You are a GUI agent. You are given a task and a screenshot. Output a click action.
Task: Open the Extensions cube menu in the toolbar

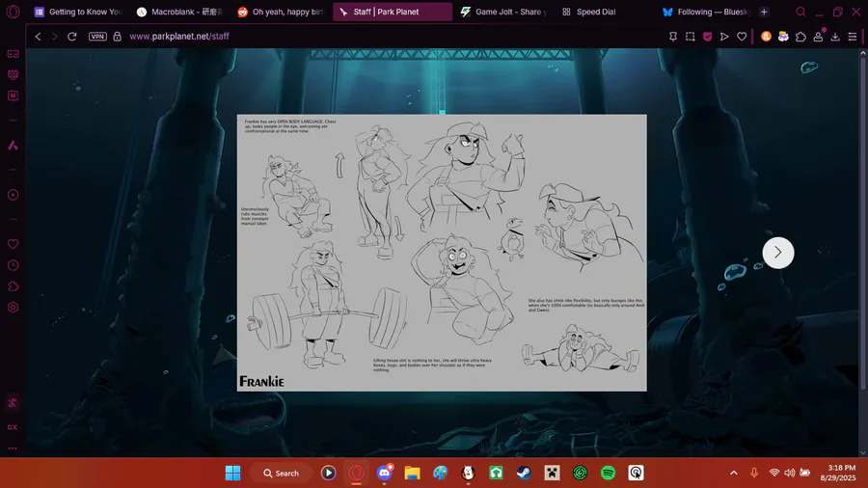click(x=800, y=37)
